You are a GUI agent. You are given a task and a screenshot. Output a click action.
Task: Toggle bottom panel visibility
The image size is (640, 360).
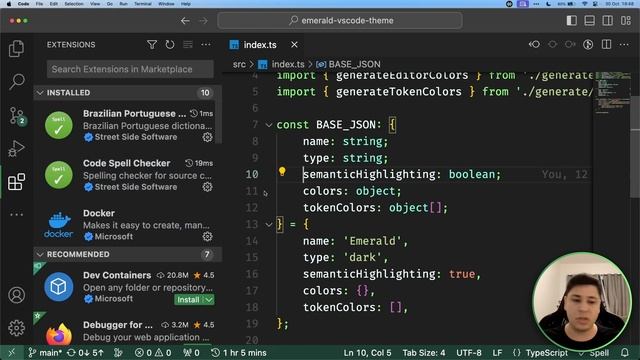589,20
